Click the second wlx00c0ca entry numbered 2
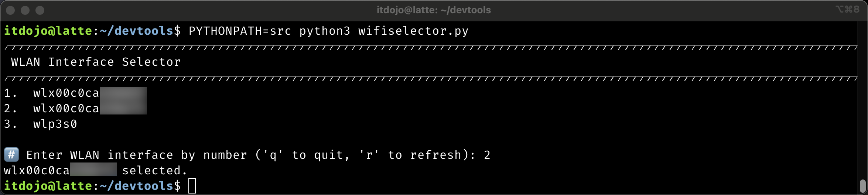 (x=66, y=109)
